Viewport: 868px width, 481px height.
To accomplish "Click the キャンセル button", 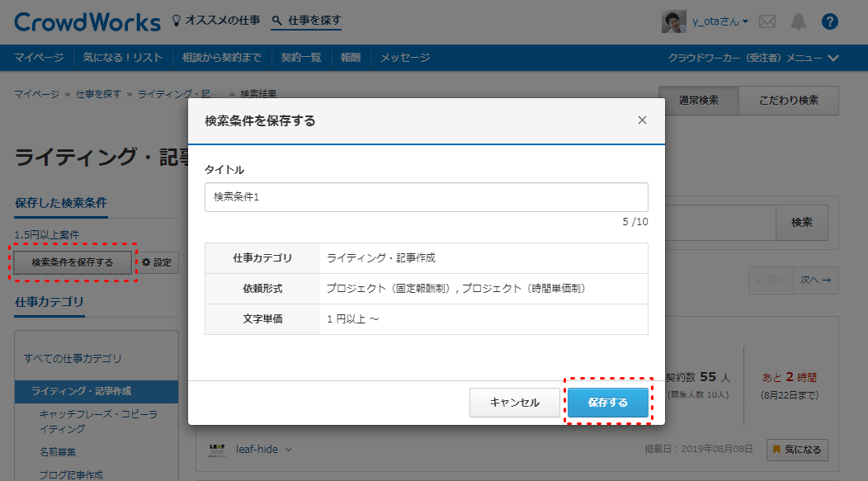I will pyautogui.click(x=514, y=403).
